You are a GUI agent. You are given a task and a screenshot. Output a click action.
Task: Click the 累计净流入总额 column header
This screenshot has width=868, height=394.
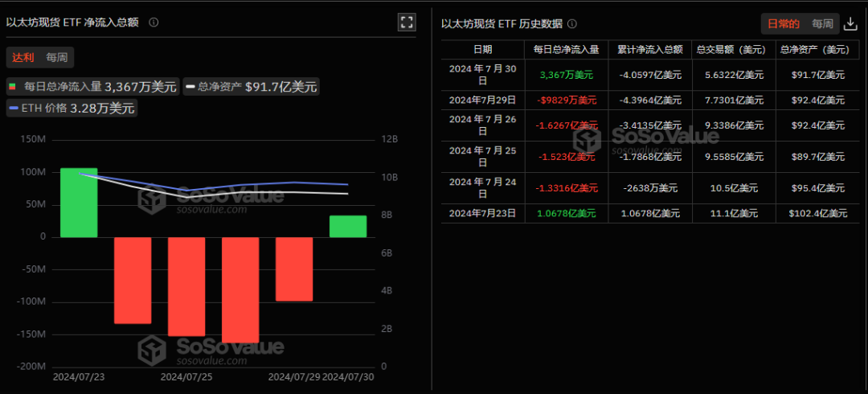click(650, 49)
